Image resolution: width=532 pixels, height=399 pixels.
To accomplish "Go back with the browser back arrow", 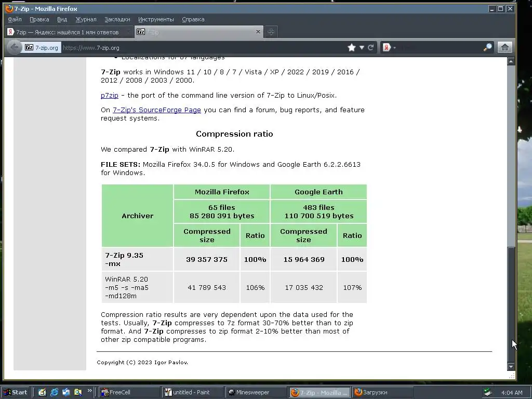I will 14,47.
